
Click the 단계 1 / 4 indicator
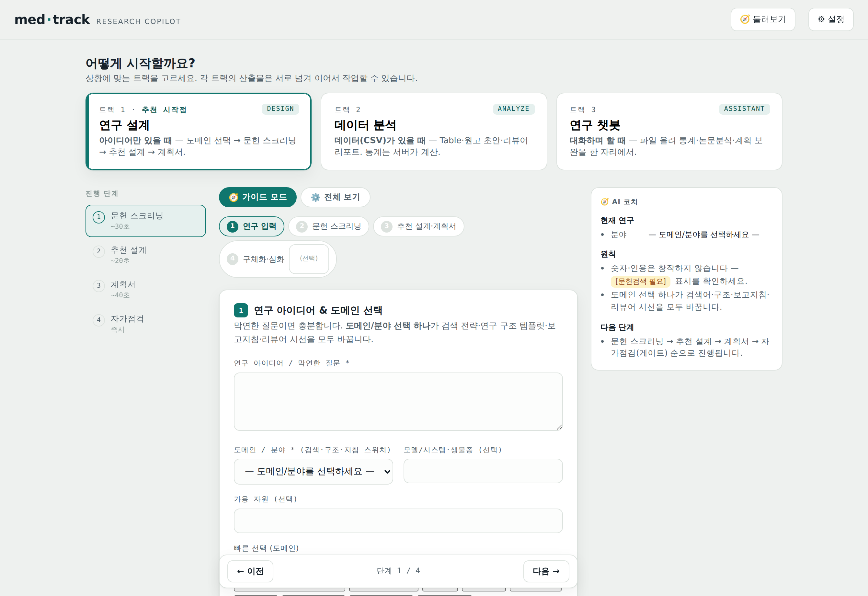click(x=398, y=571)
